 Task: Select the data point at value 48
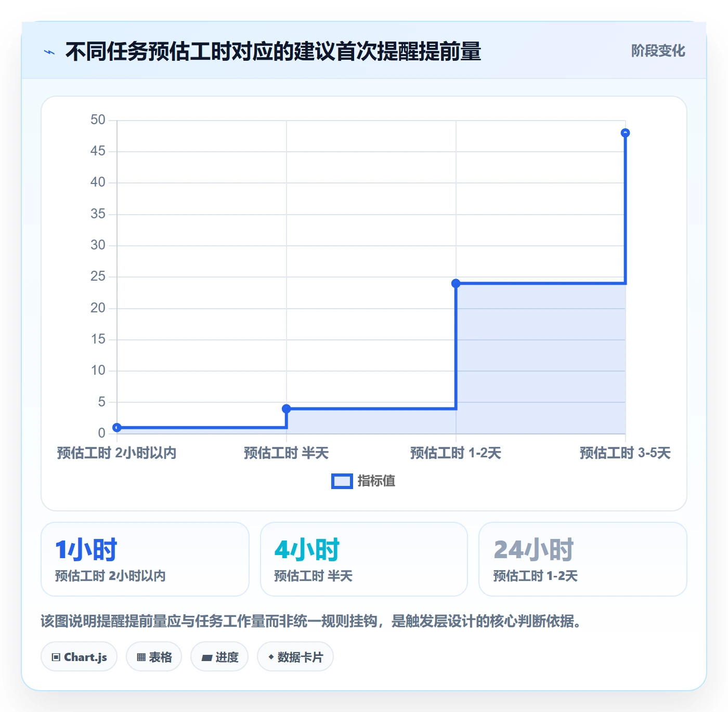coord(626,133)
